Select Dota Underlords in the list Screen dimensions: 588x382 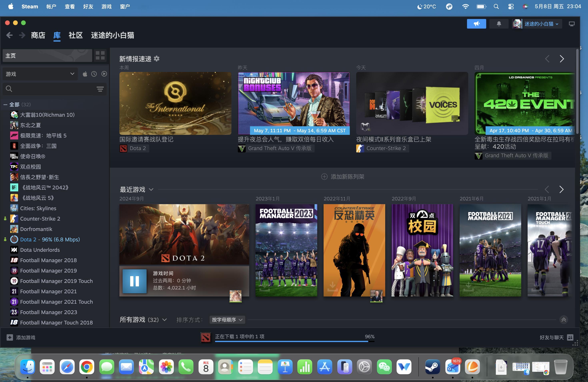pyautogui.click(x=40, y=250)
